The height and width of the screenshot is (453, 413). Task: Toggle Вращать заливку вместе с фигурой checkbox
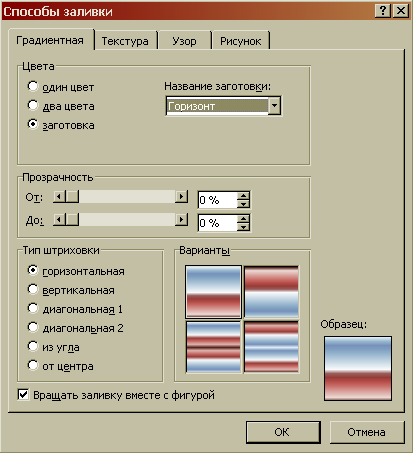click(23, 395)
